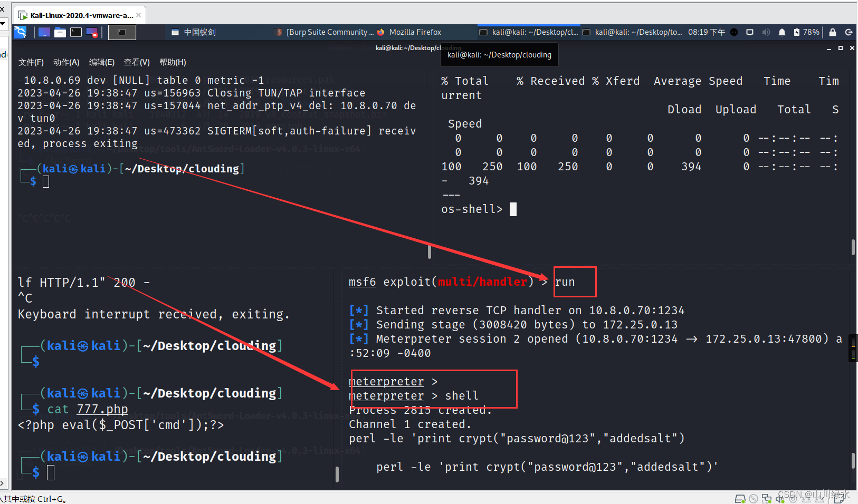Switch to Mozilla Firefox taskbar window
The height and width of the screenshot is (504, 858).
409,32
